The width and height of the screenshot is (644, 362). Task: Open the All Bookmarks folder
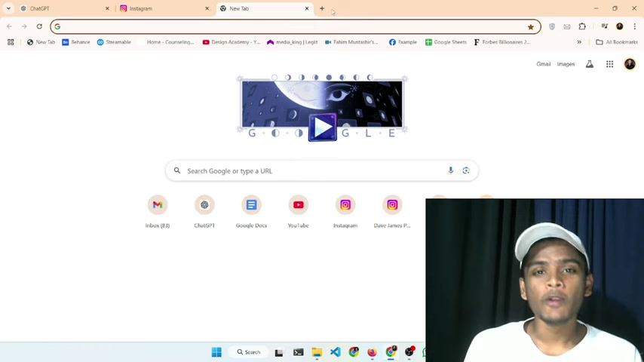[617, 42]
